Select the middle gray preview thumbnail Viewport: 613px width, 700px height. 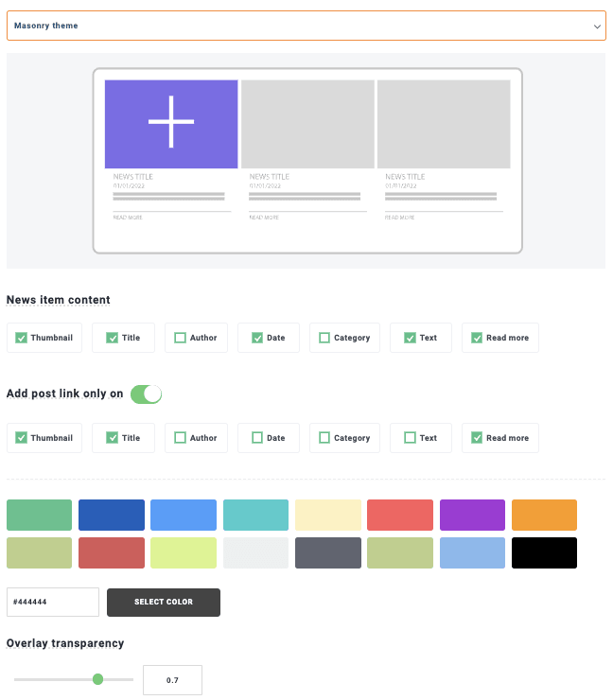pos(307,123)
